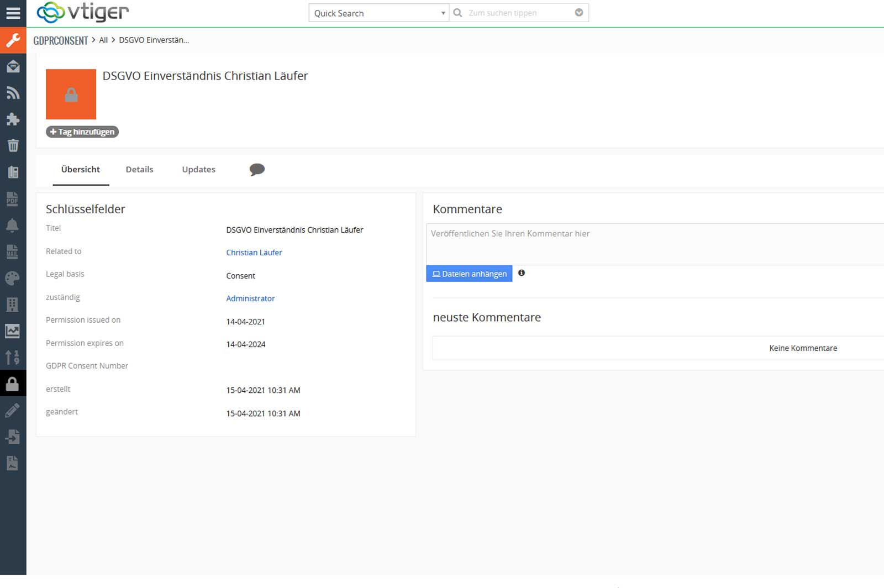Click the orange wrench tools icon
Image resolution: width=884 pixels, height=588 pixels.
tap(13, 40)
